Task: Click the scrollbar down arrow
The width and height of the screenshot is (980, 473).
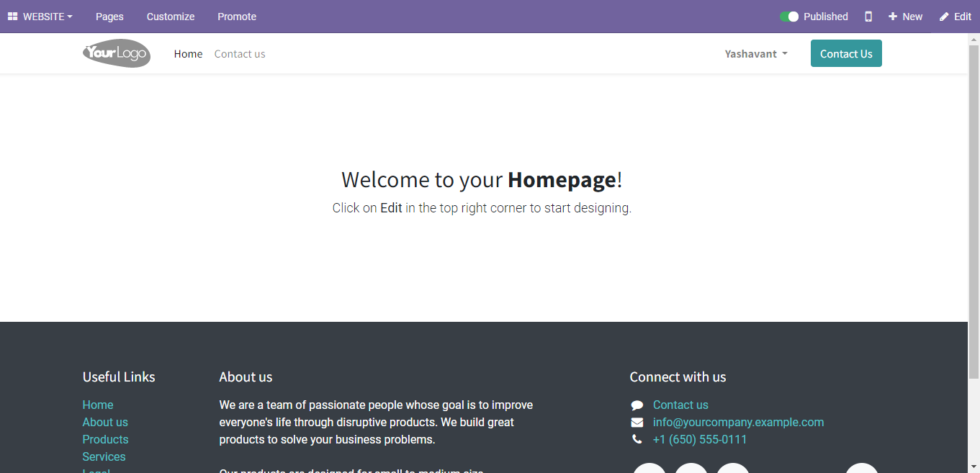Action: coord(974,467)
